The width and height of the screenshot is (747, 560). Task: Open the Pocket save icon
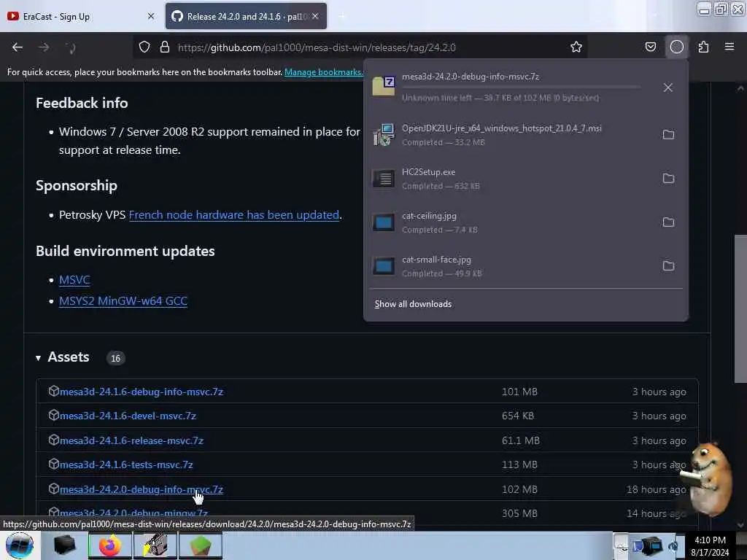click(x=650, y=47)
